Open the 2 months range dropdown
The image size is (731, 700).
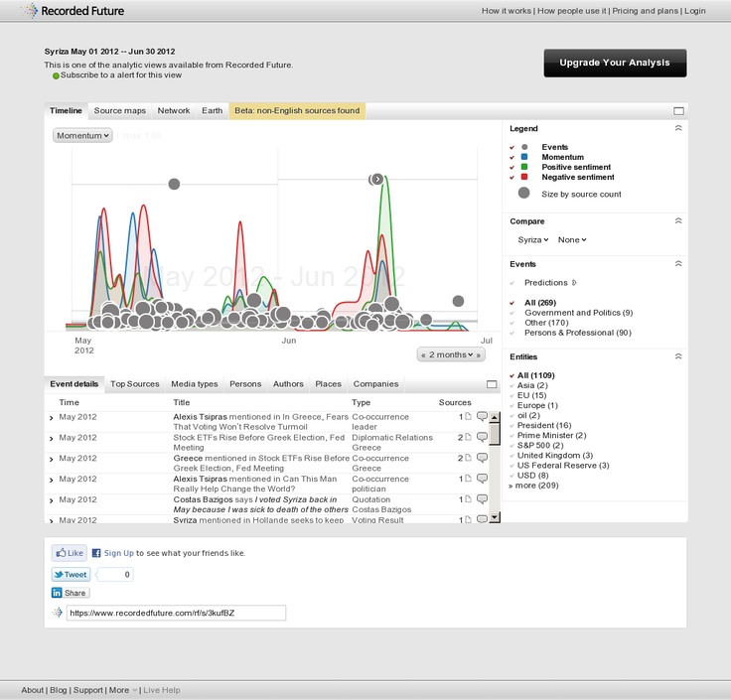coord(451,354)
